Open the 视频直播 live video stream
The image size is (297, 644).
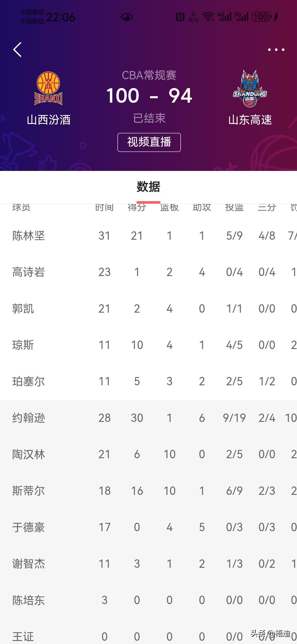pyautogui.click(x=148, y=142)
